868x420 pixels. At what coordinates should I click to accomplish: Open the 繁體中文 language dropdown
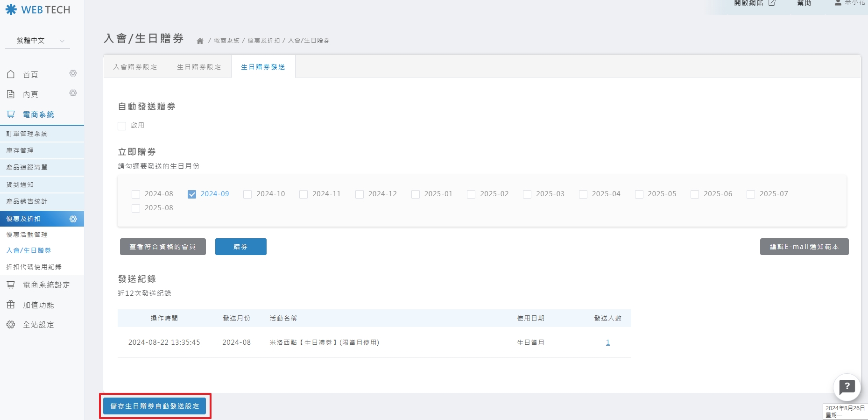pyautogui.click(x=37, y=41)
